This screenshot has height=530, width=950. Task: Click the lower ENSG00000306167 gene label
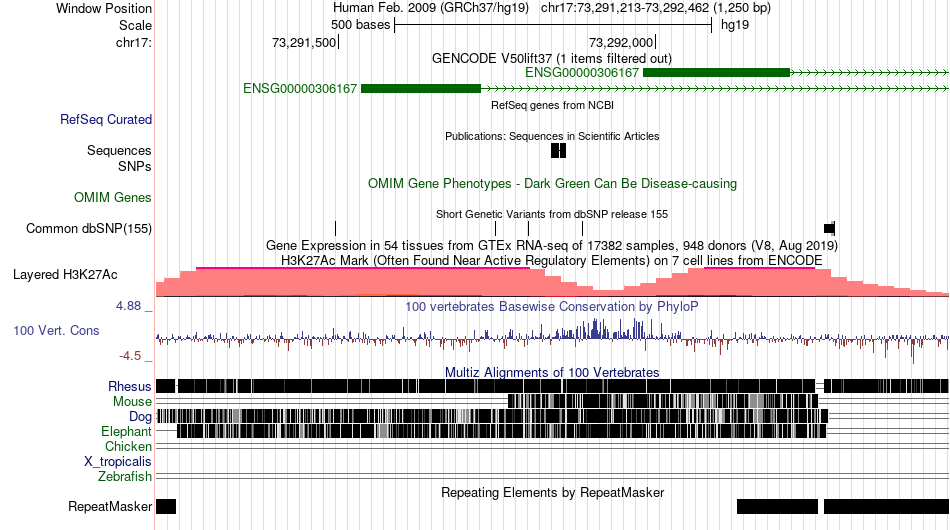tap(300, 88)
